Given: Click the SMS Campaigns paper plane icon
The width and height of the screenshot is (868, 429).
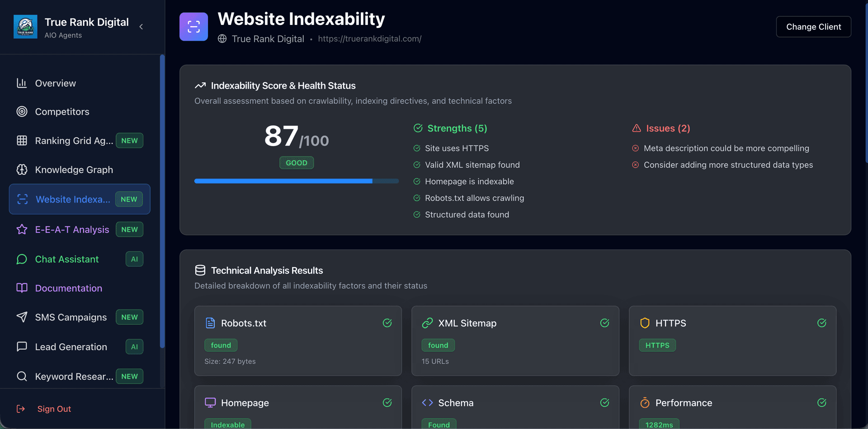Looking at the screenshot, I should [x=22, y=317].
